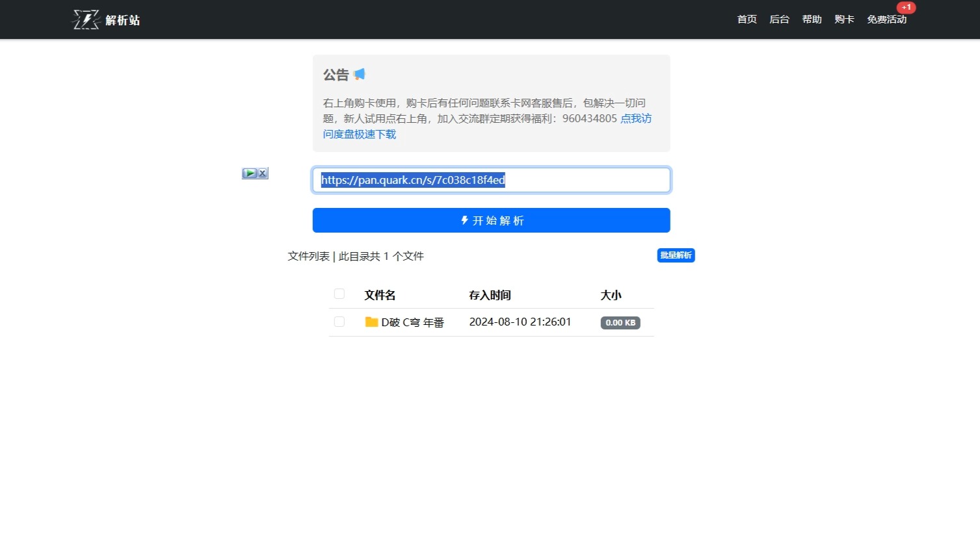The height and width of the screenshot is (551, 980).
Task: Click the 存入时间 column header
Action: 490,295
